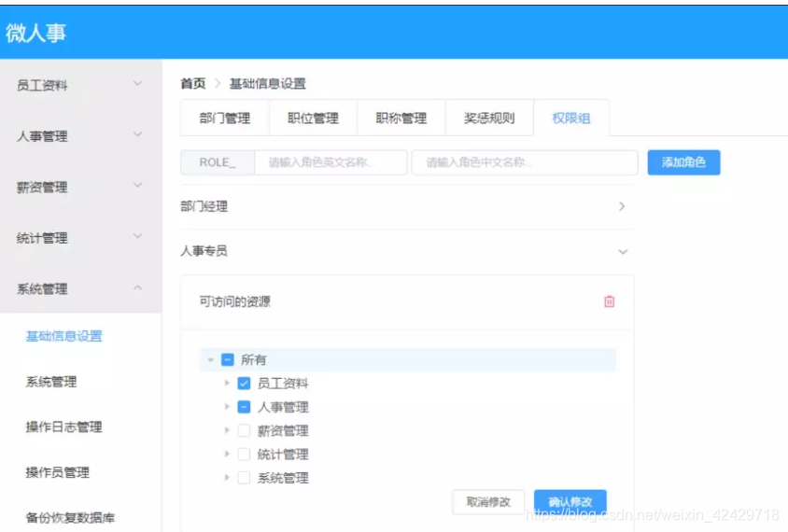The height and width of the screenshot is (532, 788).
Task: Click the 基础信息设置 breadcrumb text
Action: click(x=268, y=83)
